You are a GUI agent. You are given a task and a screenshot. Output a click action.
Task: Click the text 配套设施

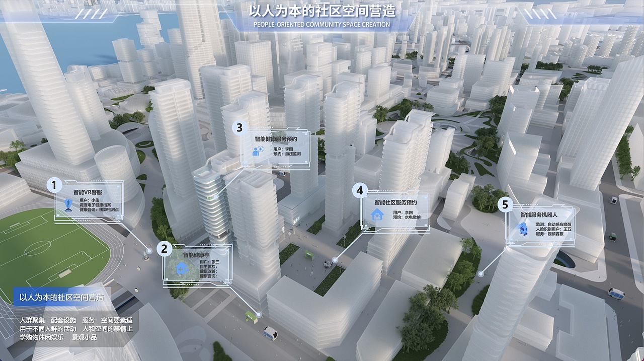[x=63, y=320]
